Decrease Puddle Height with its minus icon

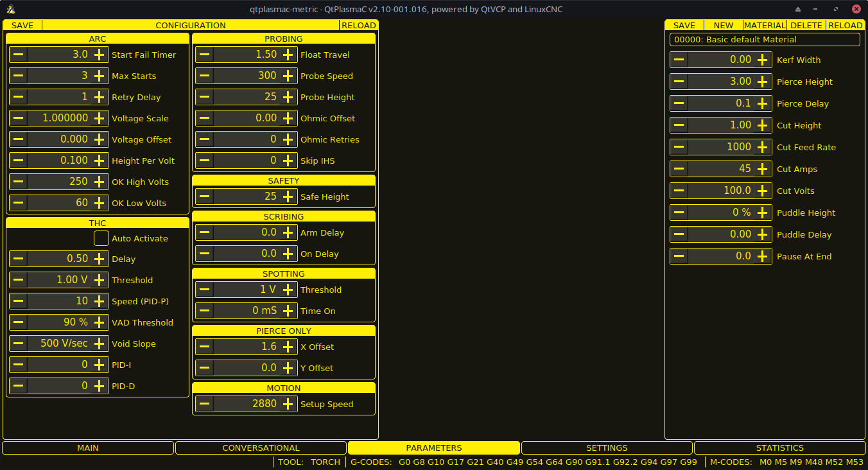tap(678, 212)
